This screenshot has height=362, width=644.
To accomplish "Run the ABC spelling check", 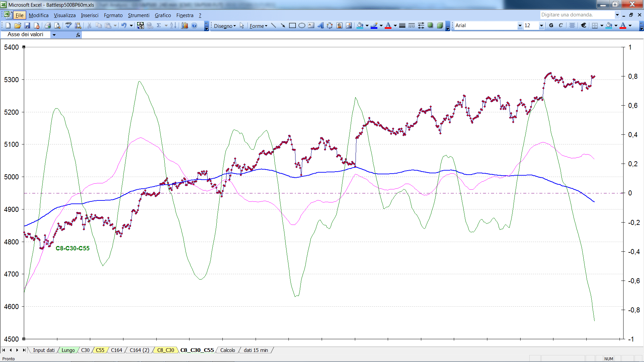I will (68, 25).
